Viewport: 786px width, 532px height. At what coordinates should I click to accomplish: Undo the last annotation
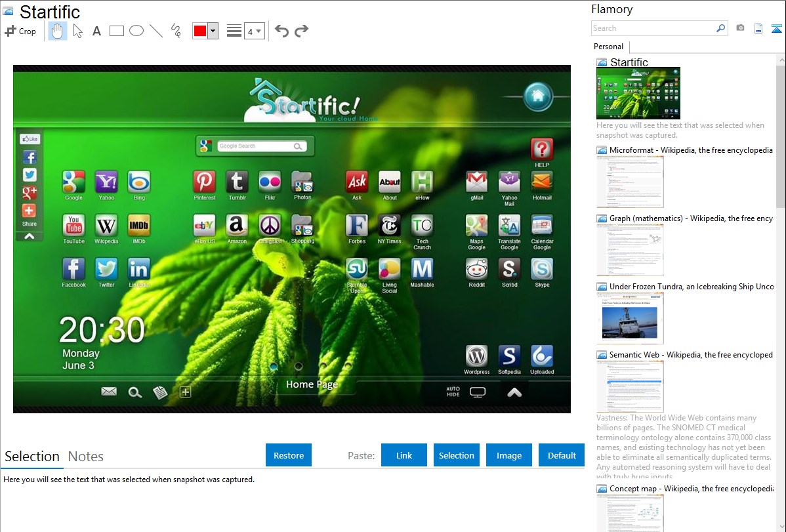coord(281,31)
